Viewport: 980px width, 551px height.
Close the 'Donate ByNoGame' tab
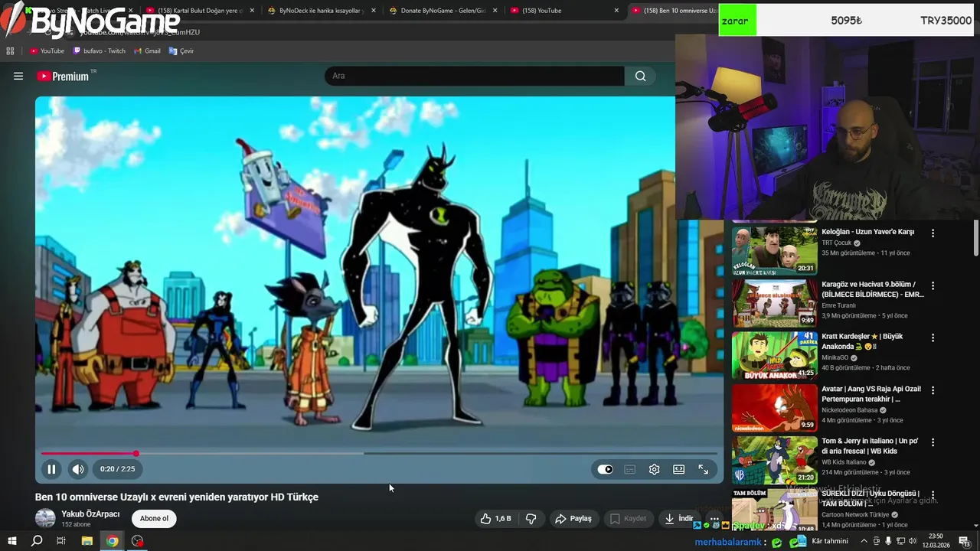pyautogui.click(x=495, y=11)
